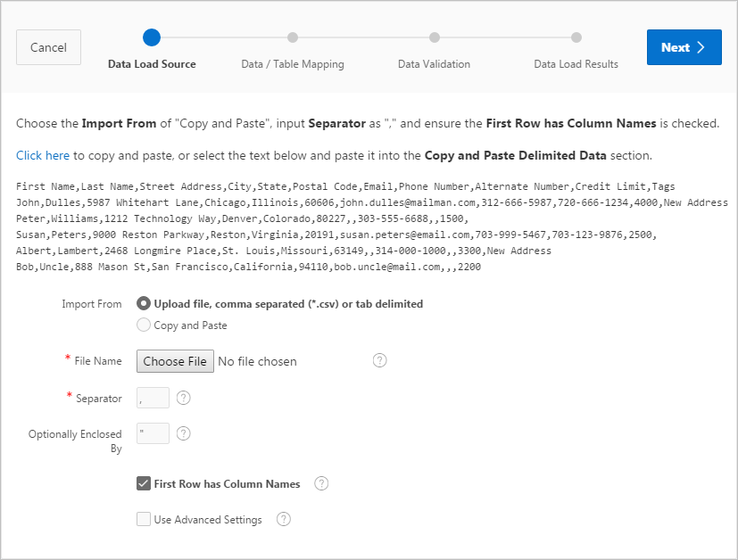Select the Upload file radio option

coord(144,304)
